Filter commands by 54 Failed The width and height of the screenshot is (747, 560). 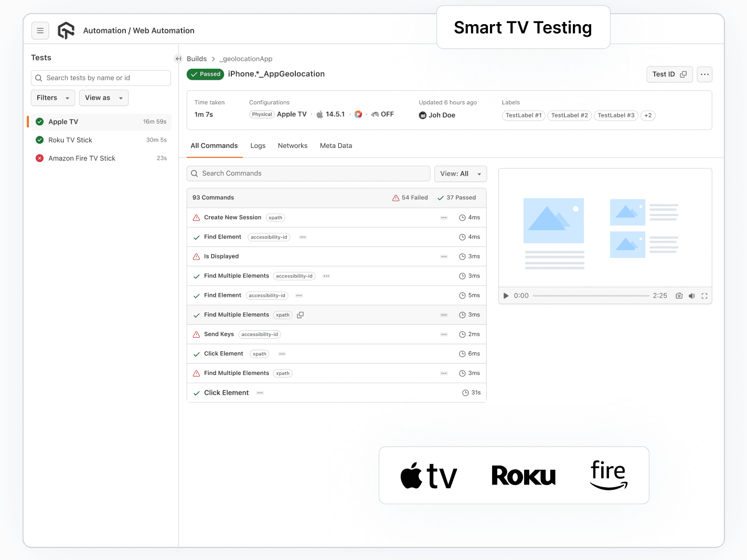[x=410, y=198]
